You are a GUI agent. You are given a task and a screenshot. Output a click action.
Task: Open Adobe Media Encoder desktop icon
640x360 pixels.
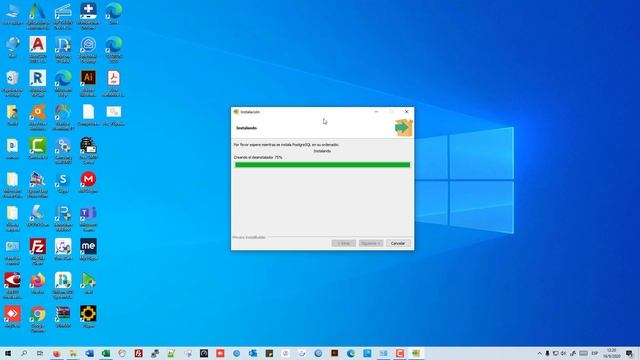[88, 249]
